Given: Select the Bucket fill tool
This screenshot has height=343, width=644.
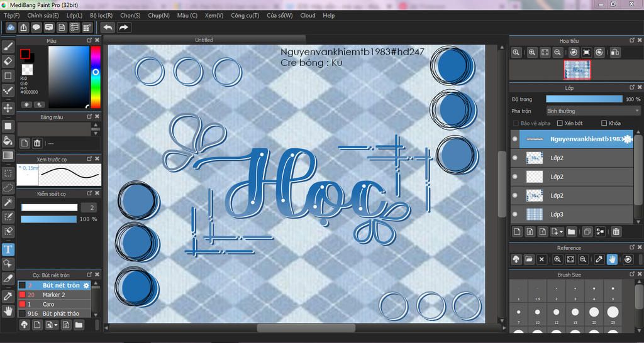Looking at the screenshot, I should click(x=8, y=141).
